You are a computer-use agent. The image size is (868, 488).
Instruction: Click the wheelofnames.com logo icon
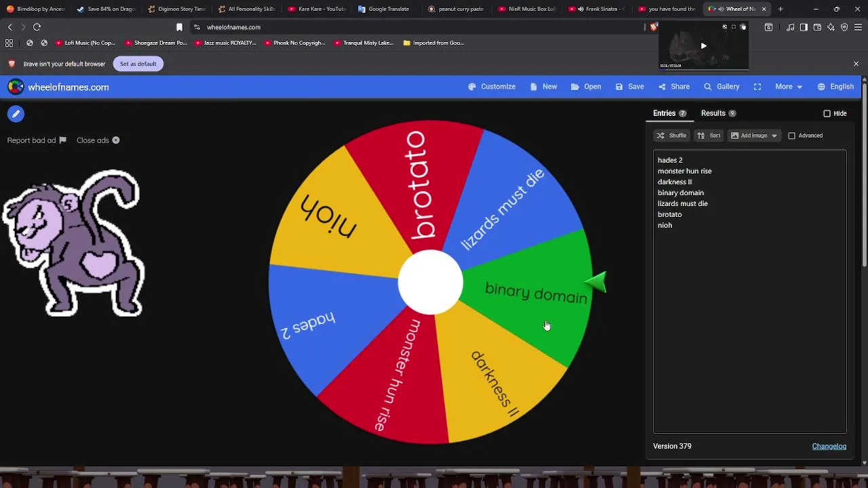(x=16, y=87)
